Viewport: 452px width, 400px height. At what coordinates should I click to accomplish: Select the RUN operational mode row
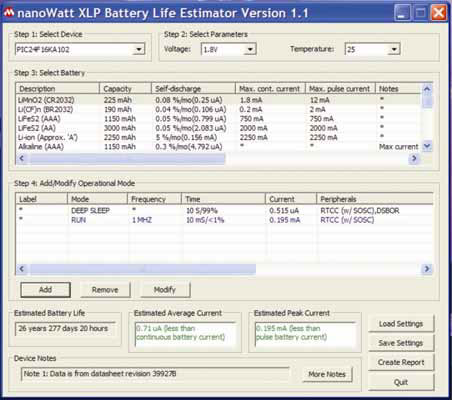(224, 220)
